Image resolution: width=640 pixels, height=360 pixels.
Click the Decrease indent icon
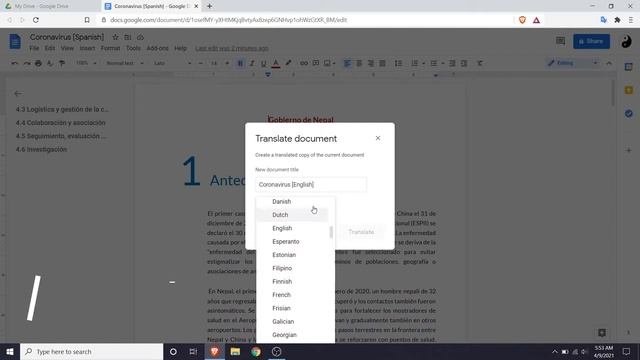tap(452, 63)
